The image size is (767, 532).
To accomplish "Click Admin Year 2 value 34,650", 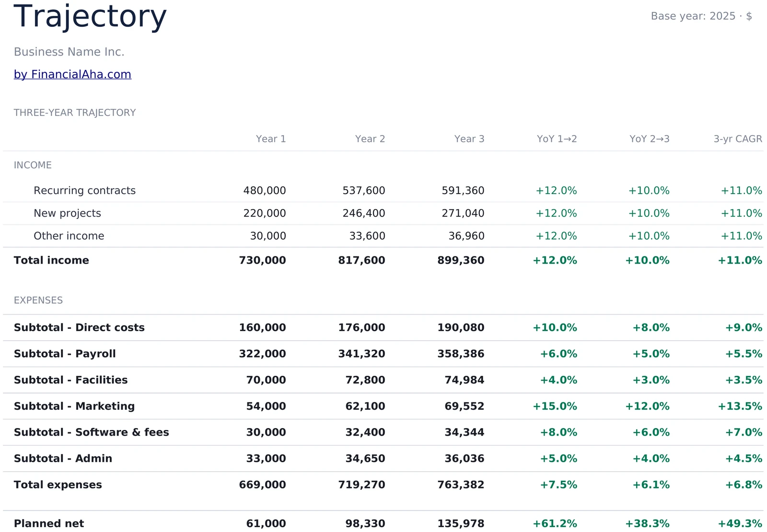I will (365, 458).
